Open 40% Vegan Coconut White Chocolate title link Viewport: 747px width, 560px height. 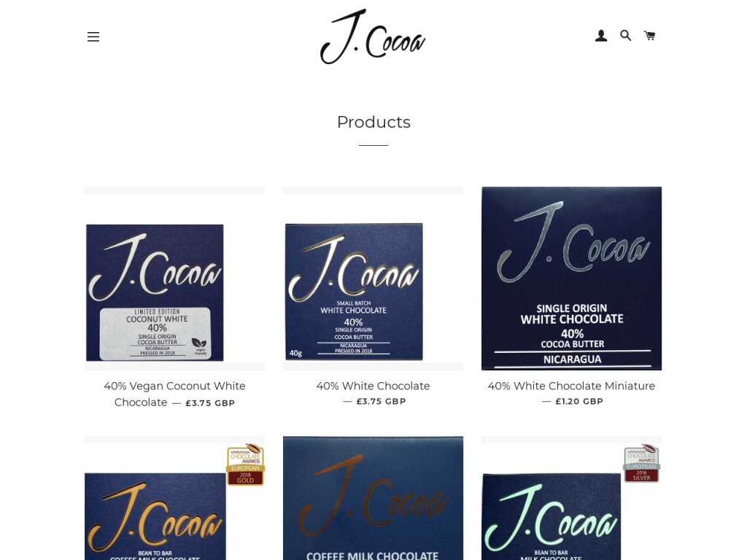[174, 394]
